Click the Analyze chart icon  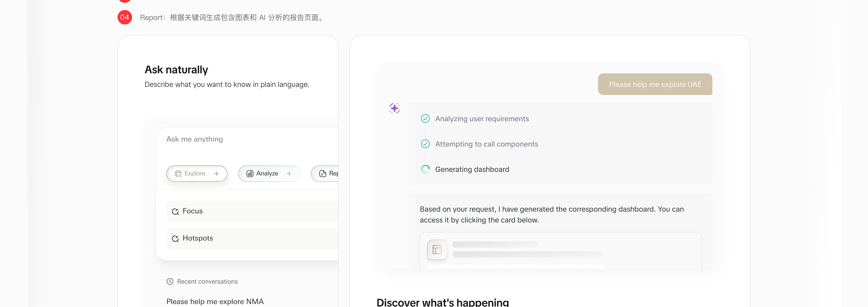(x=250, y=174)
